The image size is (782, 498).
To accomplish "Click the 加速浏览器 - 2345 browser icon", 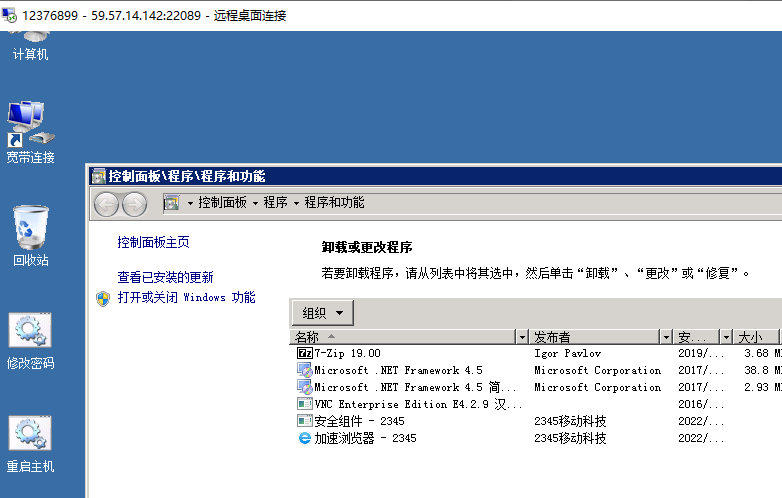I will click(304, 438).
